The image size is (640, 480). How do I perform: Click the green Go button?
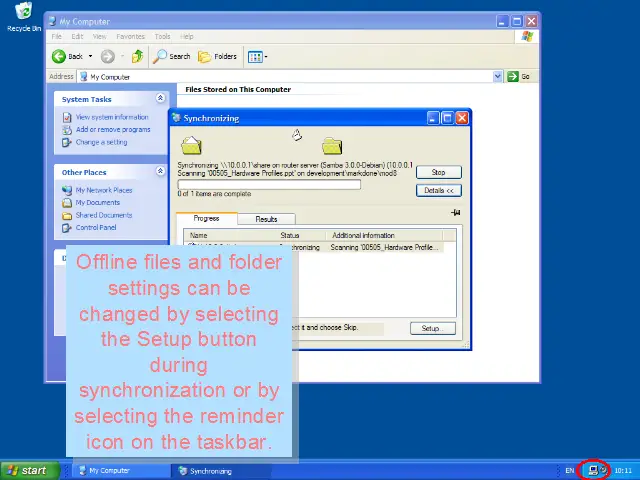518,76
